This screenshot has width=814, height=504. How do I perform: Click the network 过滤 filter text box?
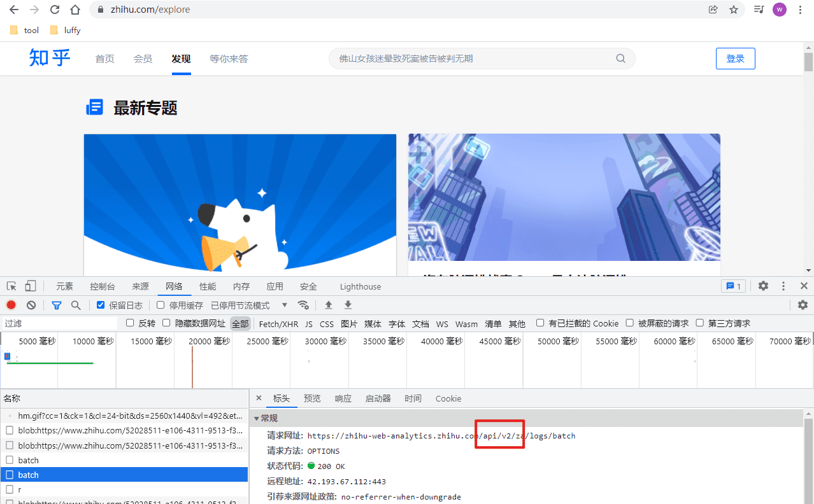click(x=59, y=323)
